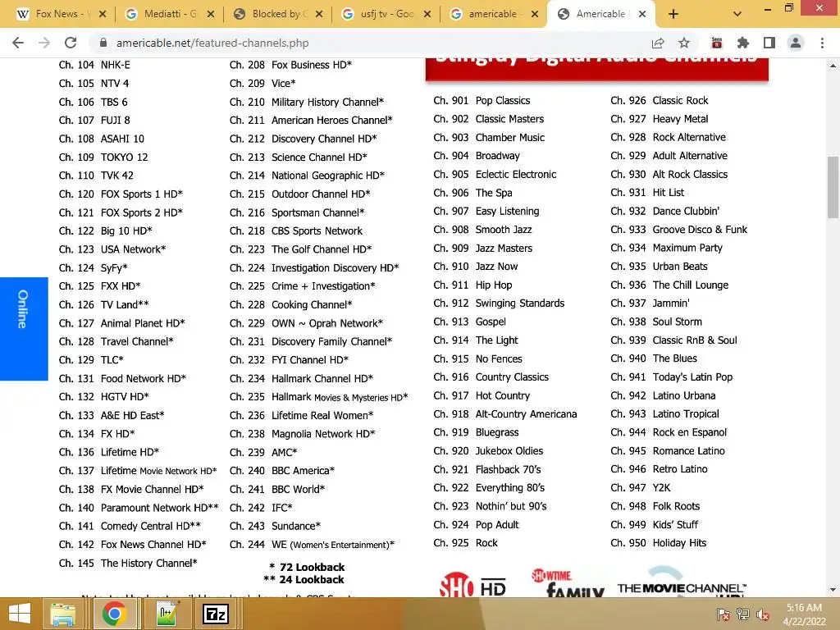The height and width of the screenshot is (630, 840).
Task: Click Ch. 131 Food Network HD
Action: click(x=122, y=378)
